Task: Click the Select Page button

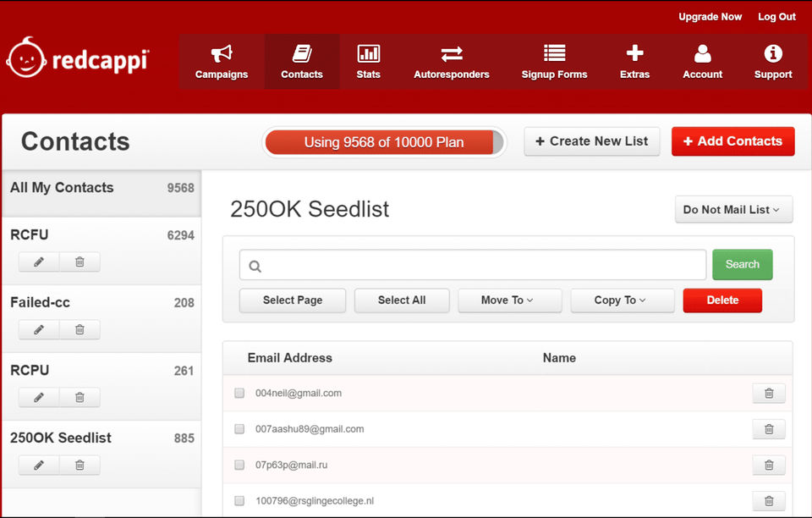Action: point(293,300)
